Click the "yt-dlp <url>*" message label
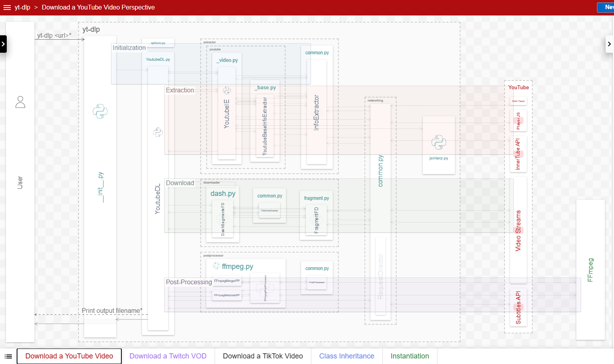The image size is (614, 364). click(54, 35)
